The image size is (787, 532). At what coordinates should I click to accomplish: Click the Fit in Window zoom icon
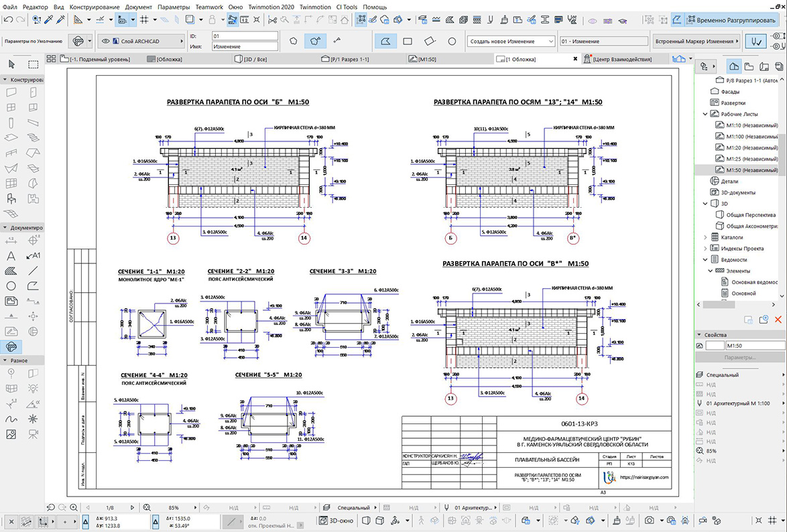point(147,507)
